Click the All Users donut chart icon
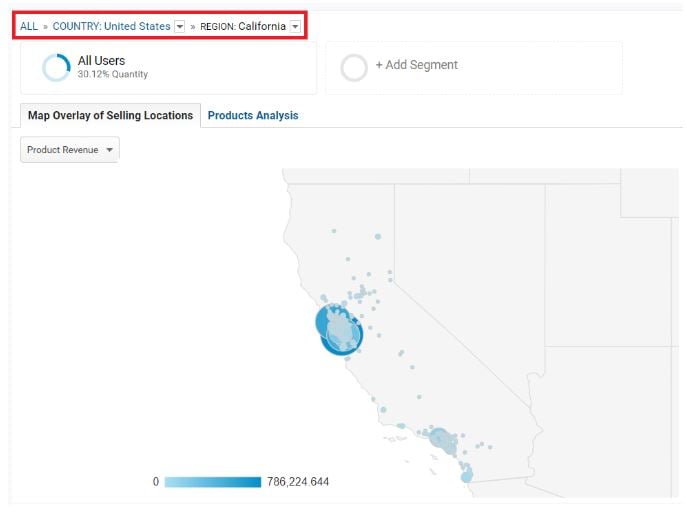The height and width of the screenshot is (512, 687). pyautogui.click(x=56, y=67)
